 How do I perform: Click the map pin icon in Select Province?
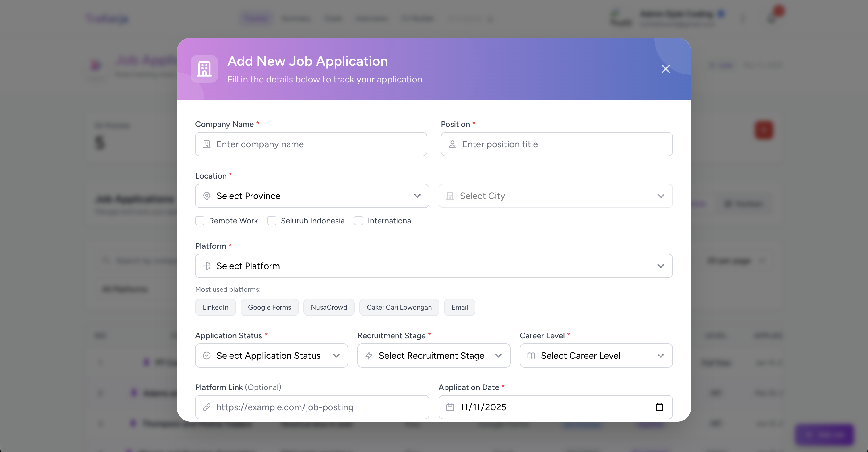point(207,196)
